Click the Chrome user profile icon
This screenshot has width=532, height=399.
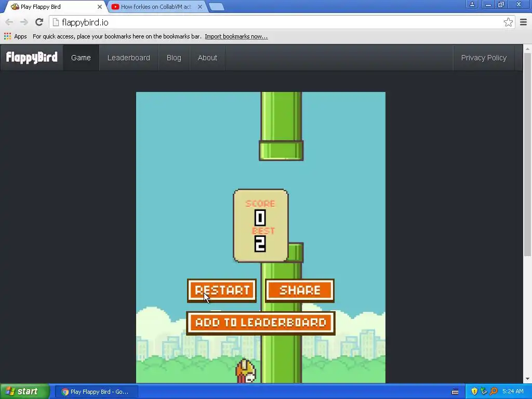click(x=472, y=4)
